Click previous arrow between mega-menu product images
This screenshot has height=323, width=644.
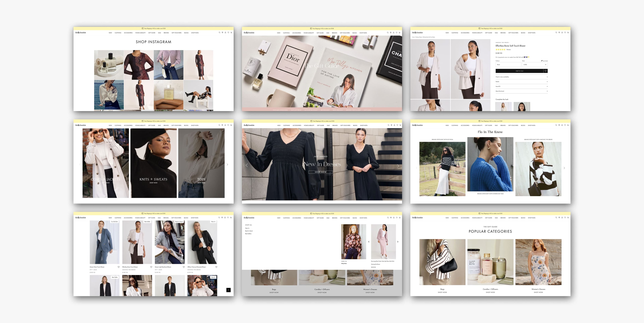(369, 242)
